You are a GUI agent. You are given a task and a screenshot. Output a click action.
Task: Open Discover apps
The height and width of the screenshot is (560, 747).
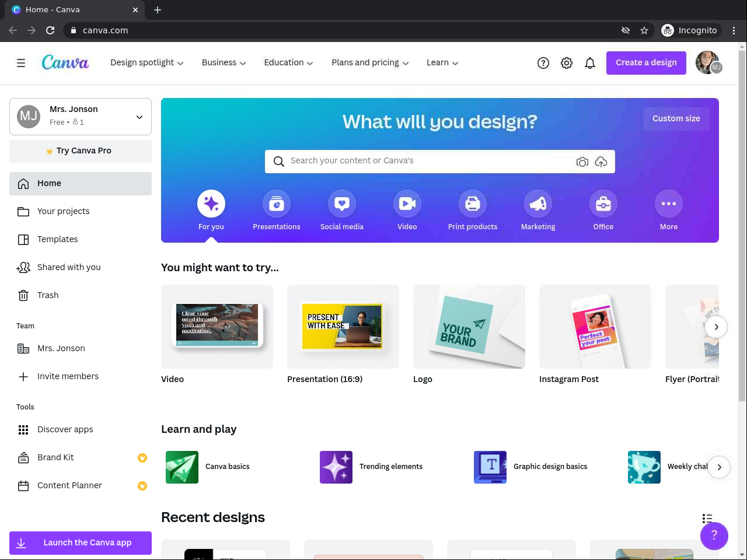click(x=81, y=430)
